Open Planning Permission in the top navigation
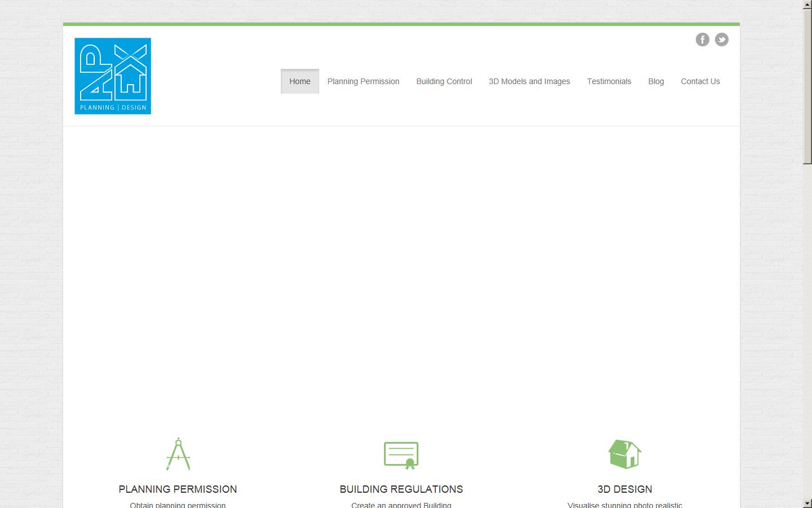Image resolution: width=812 pixels, height=508 pixels. [x=363, y=81]
